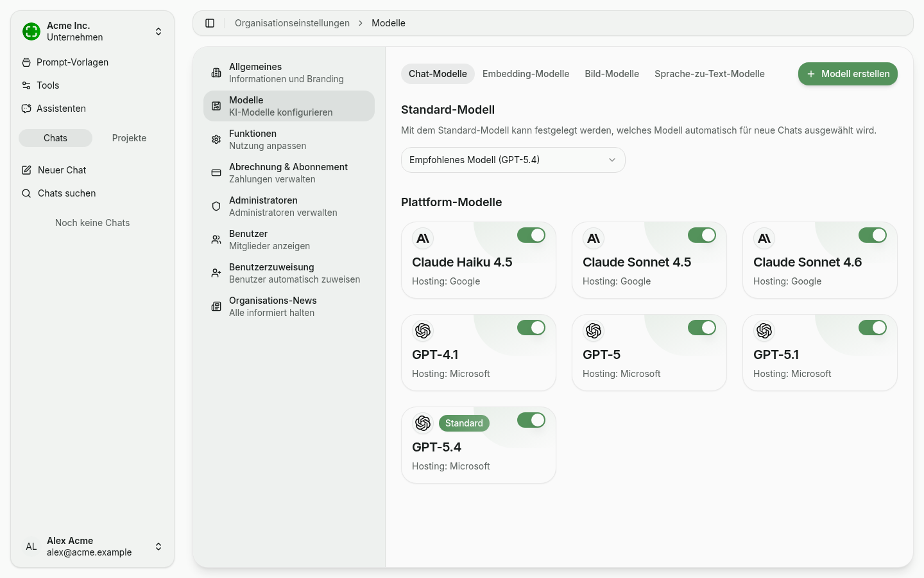Screen dimensions: 924x578
Task: Click the Standard badge on GPT-5.4
Action: point(464,423)
